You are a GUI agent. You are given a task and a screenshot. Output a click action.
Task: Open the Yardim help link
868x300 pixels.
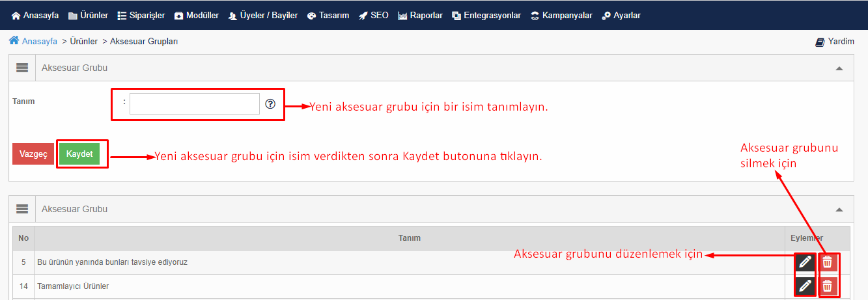pyautogui.click(x=835, y=41)
